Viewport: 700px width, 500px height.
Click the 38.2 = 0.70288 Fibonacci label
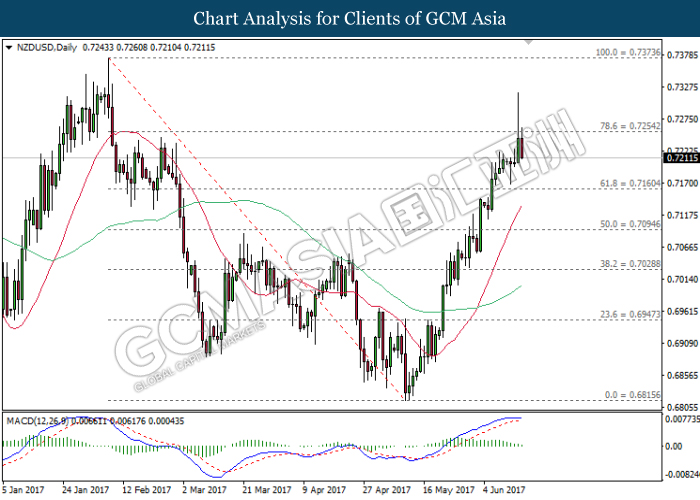(630, 264)
